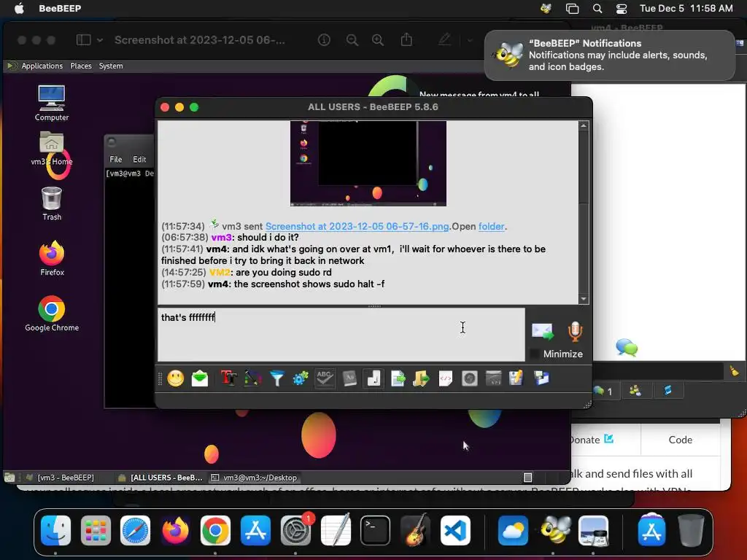Click the send folder icon
Image resolution: width=747 pixels, height=560 pixels.
coord(421,378)
